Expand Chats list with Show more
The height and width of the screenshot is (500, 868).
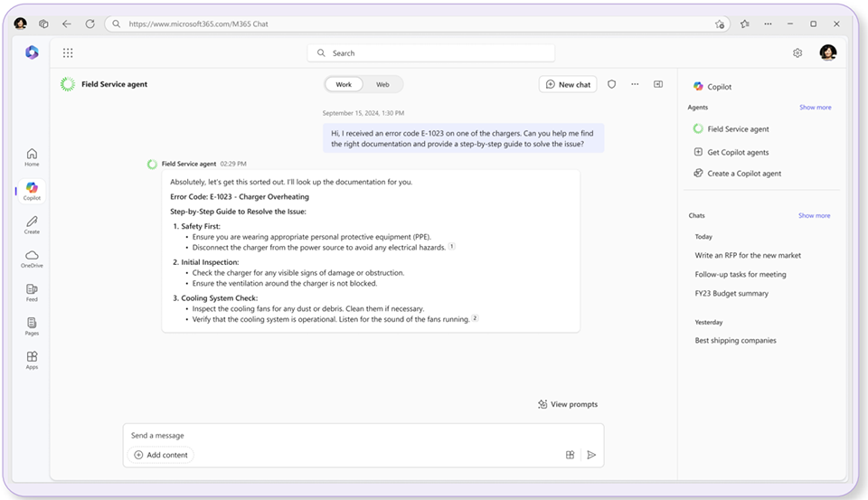click(x=814, y=216)
